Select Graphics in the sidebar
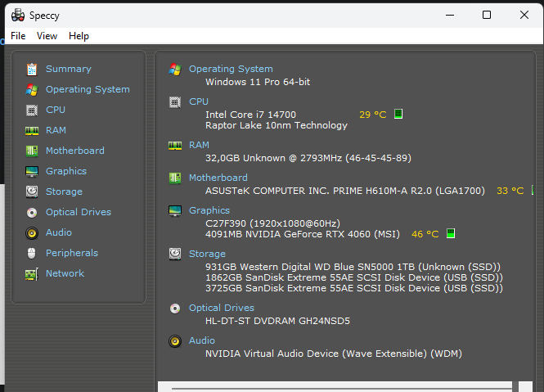This screenshot has width=544, height=392. (x=65, y=171)
